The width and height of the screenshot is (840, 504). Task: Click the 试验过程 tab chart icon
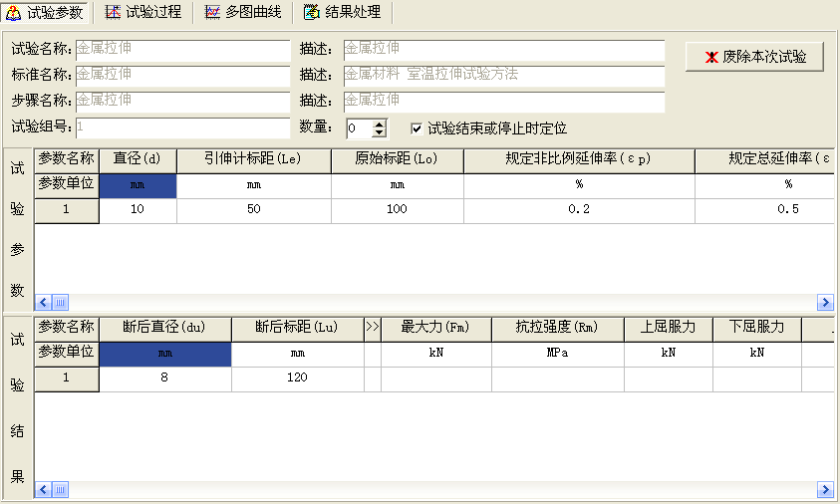tap(113, 13)
